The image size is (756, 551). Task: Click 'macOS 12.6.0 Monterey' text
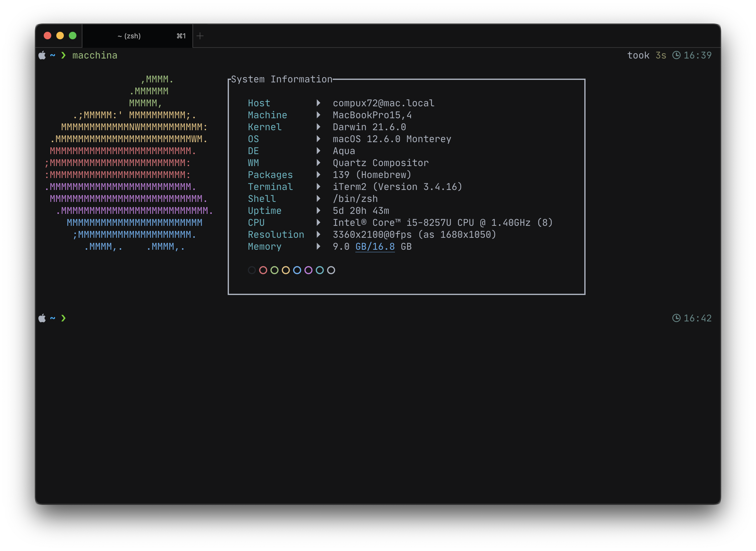click(392, 139)
